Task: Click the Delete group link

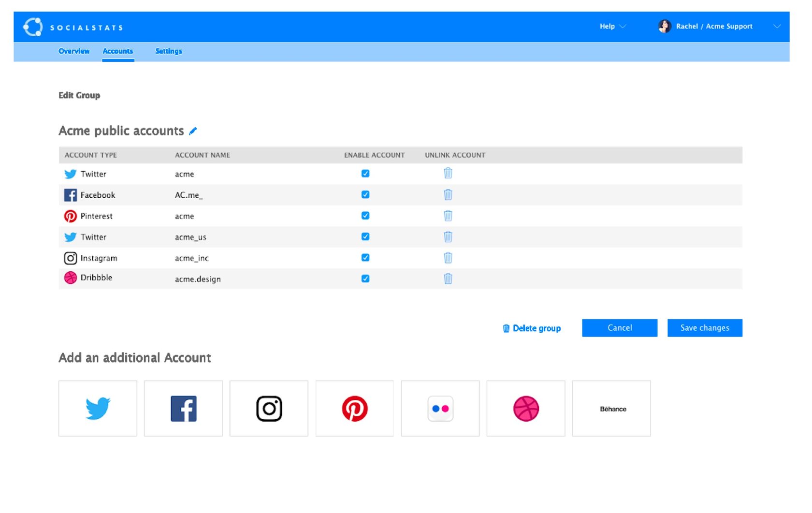Action: click(532, 328)
